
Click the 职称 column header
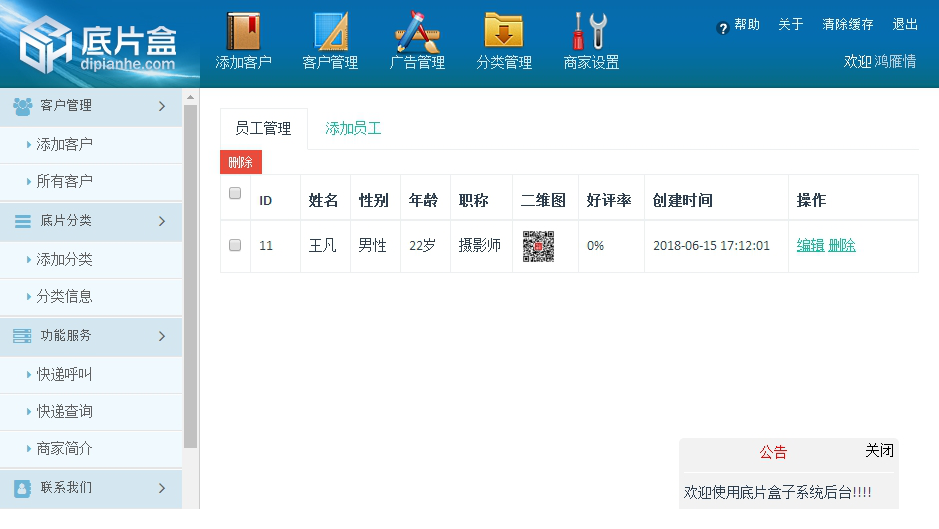pos(473,200)
